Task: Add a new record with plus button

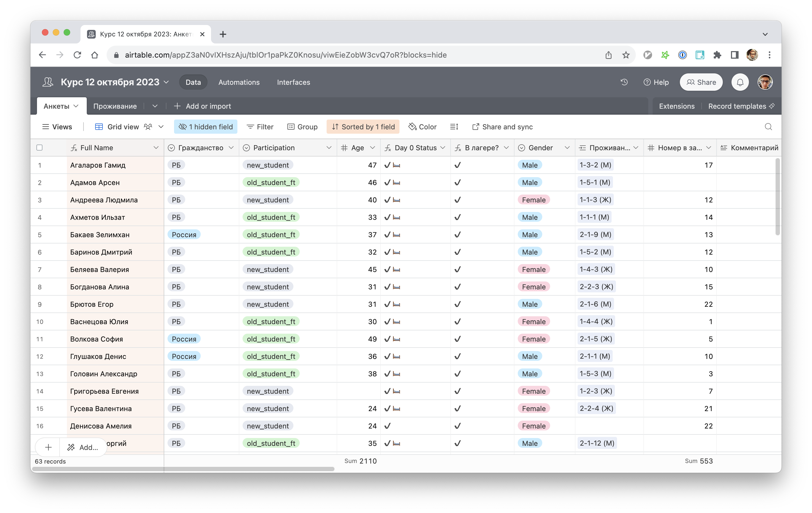Action: 48,447
